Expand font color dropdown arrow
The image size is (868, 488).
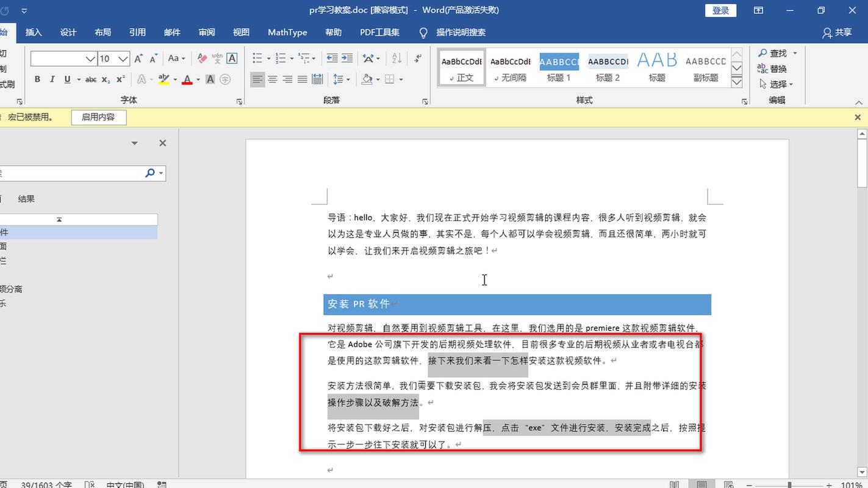pos(198,79)
